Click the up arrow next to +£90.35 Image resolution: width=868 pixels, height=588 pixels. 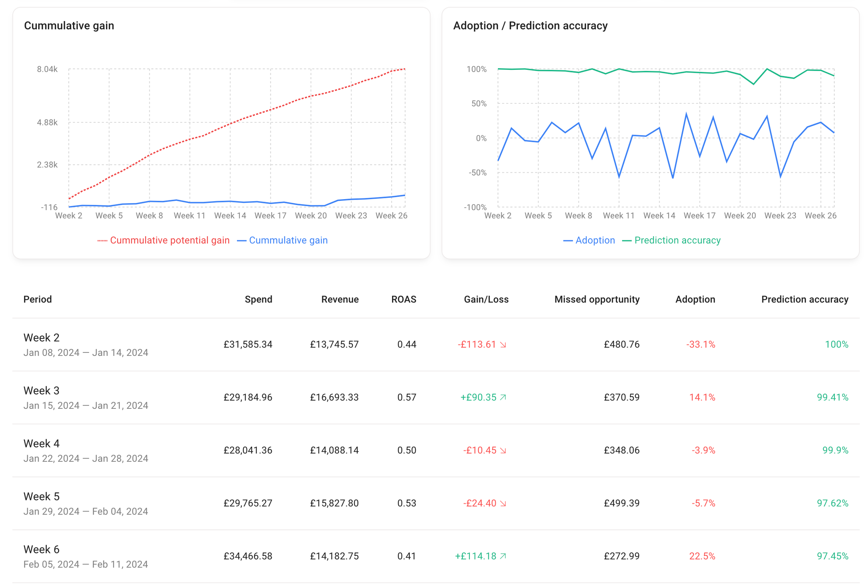(503, 397)
